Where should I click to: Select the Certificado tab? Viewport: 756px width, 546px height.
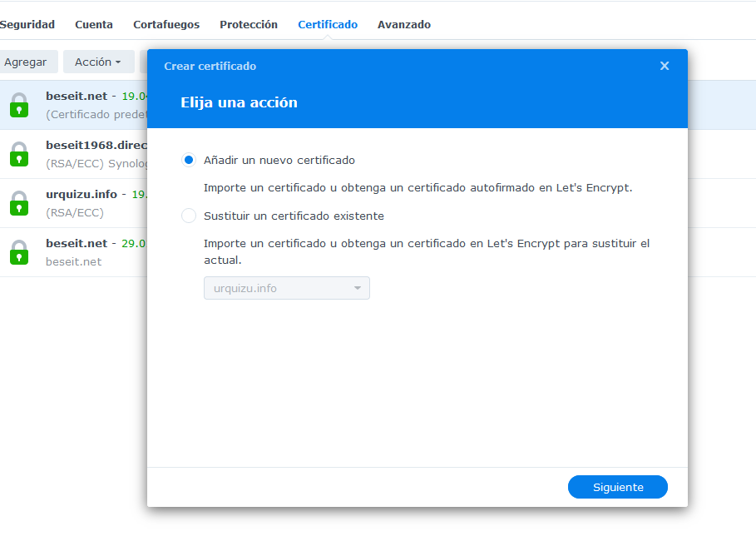coord(328,25)
